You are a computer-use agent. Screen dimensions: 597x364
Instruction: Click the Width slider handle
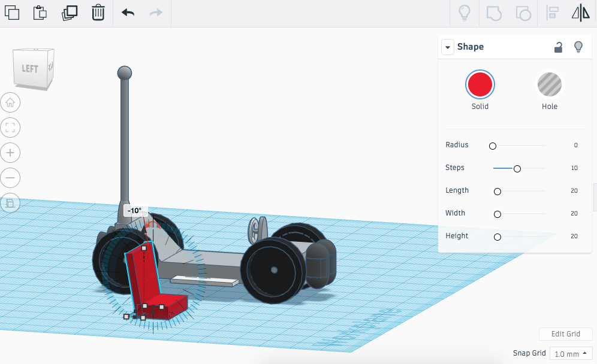(x=497, y=214)
